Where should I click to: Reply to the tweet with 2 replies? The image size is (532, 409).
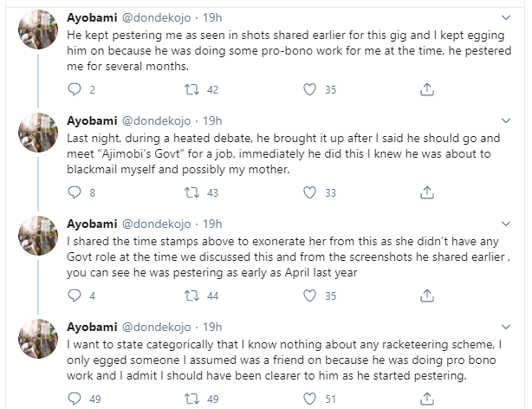(x=74, y=89)
